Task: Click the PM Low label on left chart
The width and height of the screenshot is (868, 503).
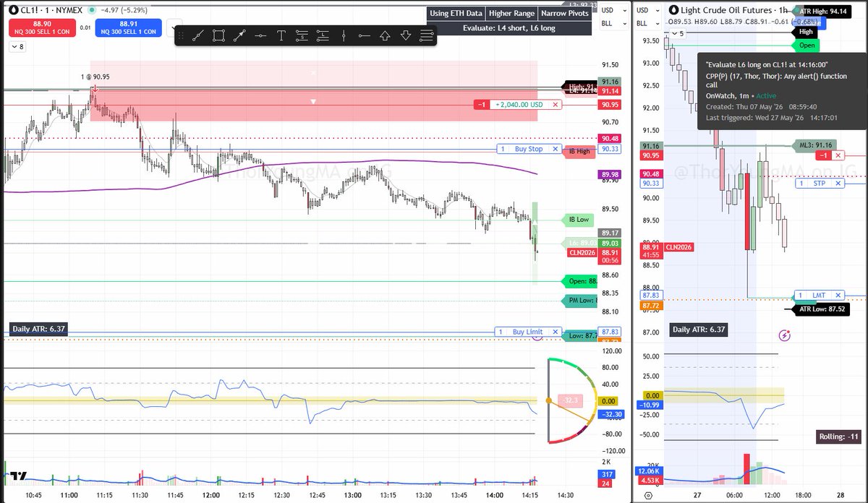Action: [580, 300]
